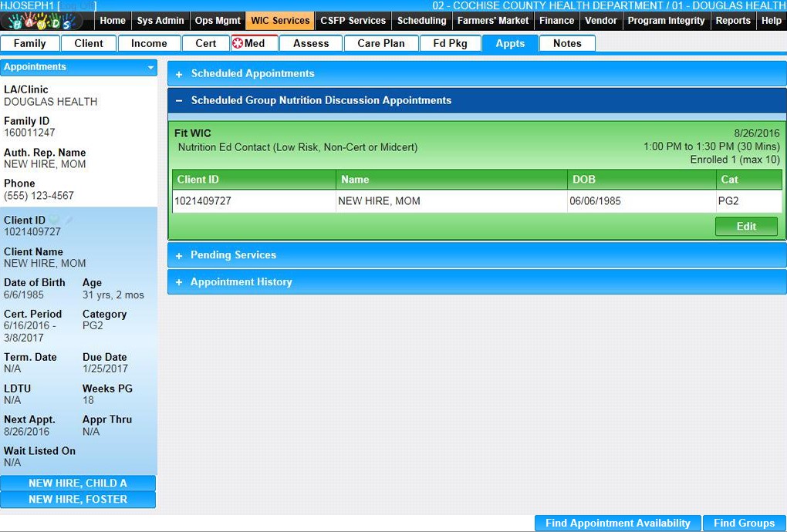Click Edit on Fit WIC appointment

click(745, 227)
